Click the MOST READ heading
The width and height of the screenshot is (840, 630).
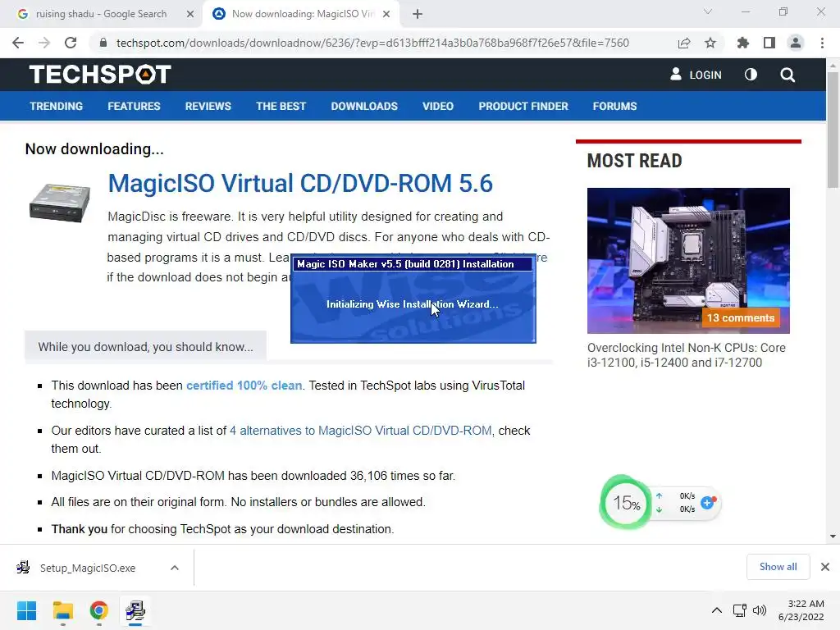click(634, 161)
